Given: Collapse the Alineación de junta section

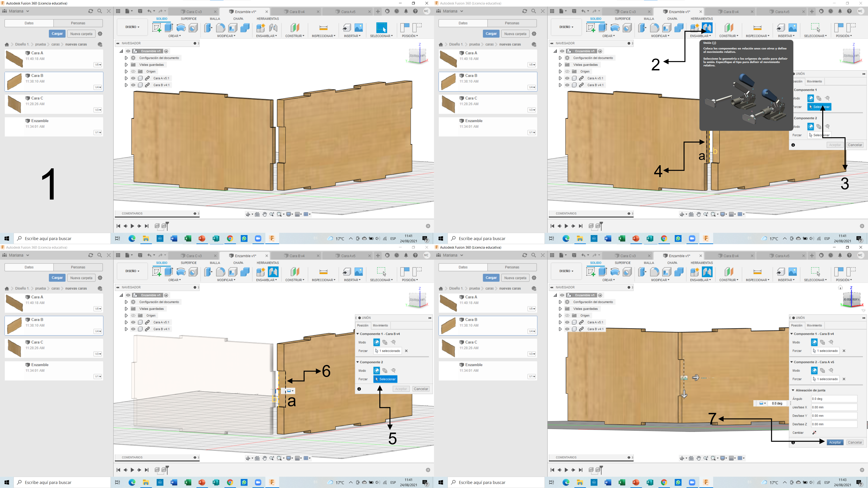Looking at the screenshot, I should tap(793, 390).
